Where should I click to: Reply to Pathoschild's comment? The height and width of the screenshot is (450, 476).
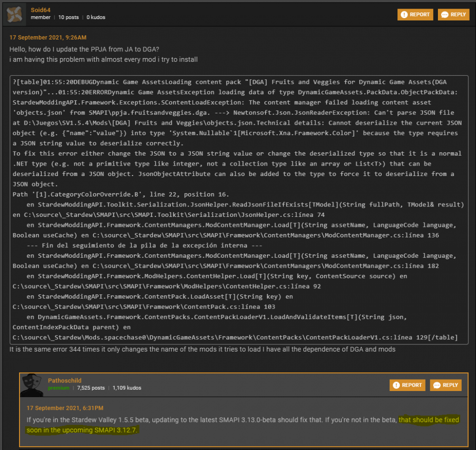tap(446, 385)
